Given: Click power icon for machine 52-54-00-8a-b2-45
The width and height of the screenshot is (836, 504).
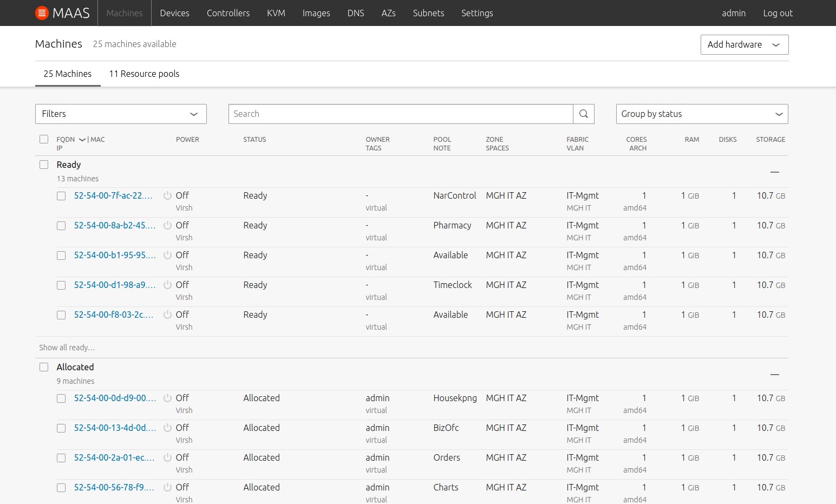Looking at the screenshot, I should [x=168, y=225].
